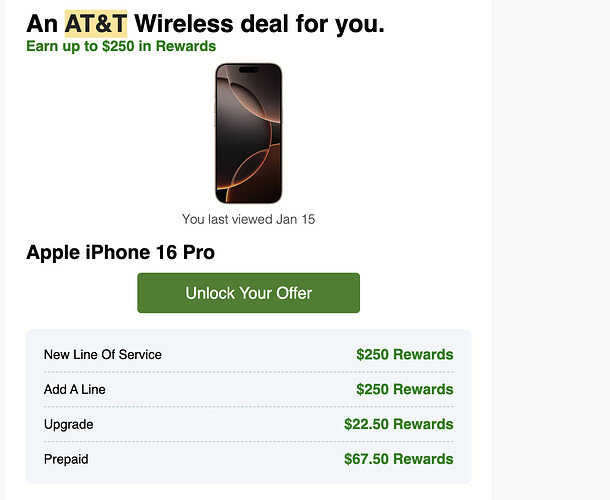The width and height of the screenshot is (610, 500).
Task: Click the You last viewed Jan 15 caption
Action: tap(248, 219)
